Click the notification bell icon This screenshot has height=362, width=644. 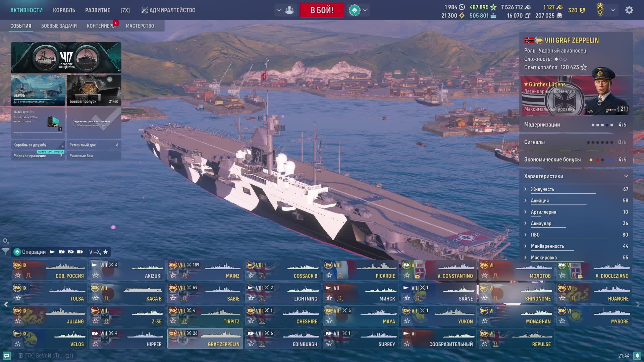point(637,356)
